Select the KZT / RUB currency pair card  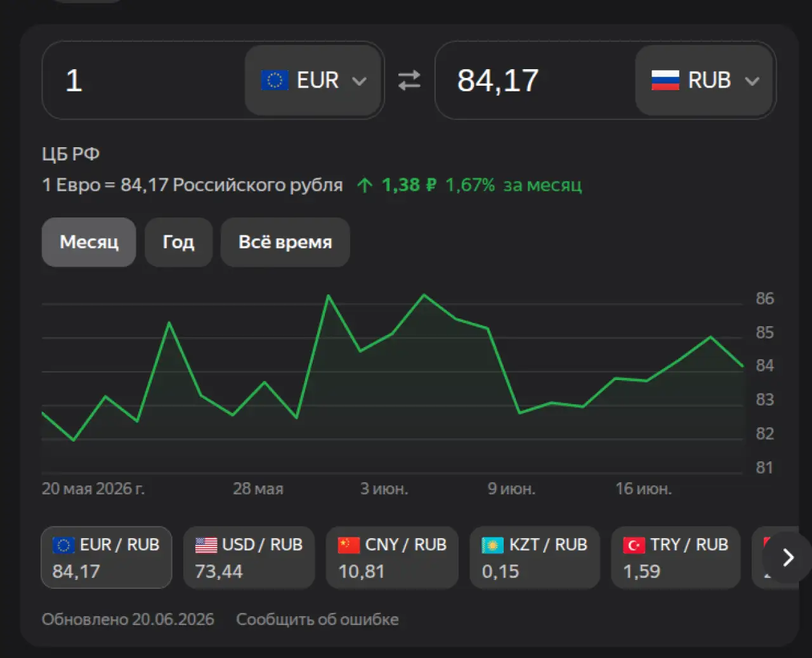(535, 558)
